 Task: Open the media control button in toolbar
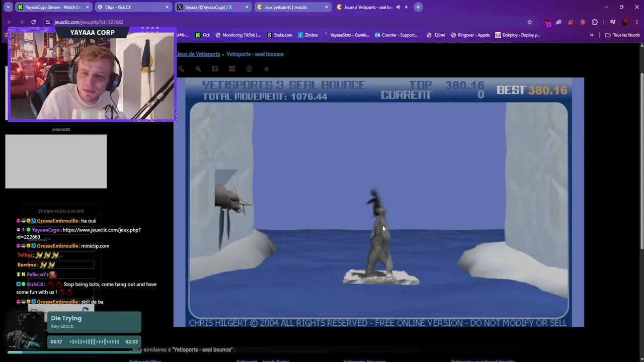[612, 22]
